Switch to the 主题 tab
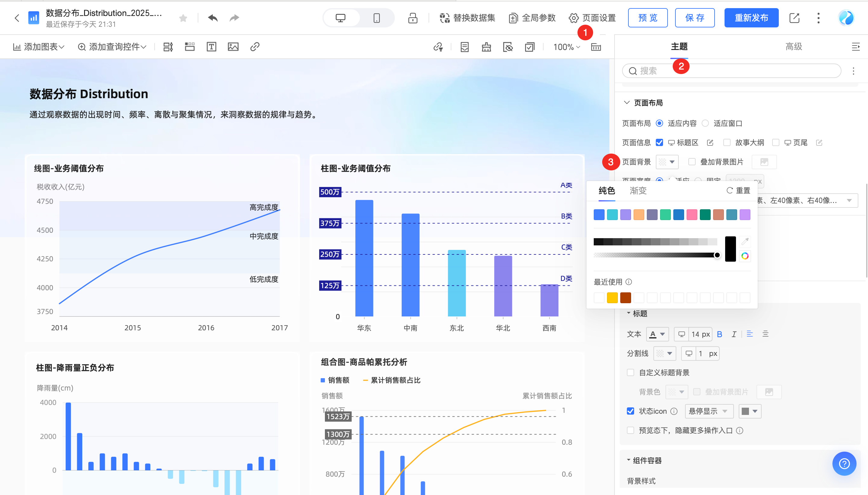This screenshot has height=495, width=868. (x=679, y=47)
